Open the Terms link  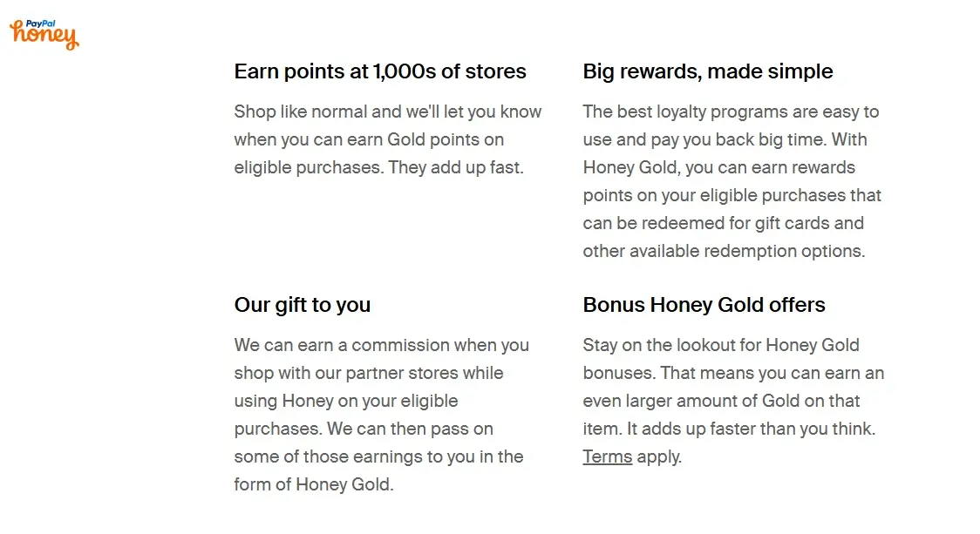coord(607,456)
